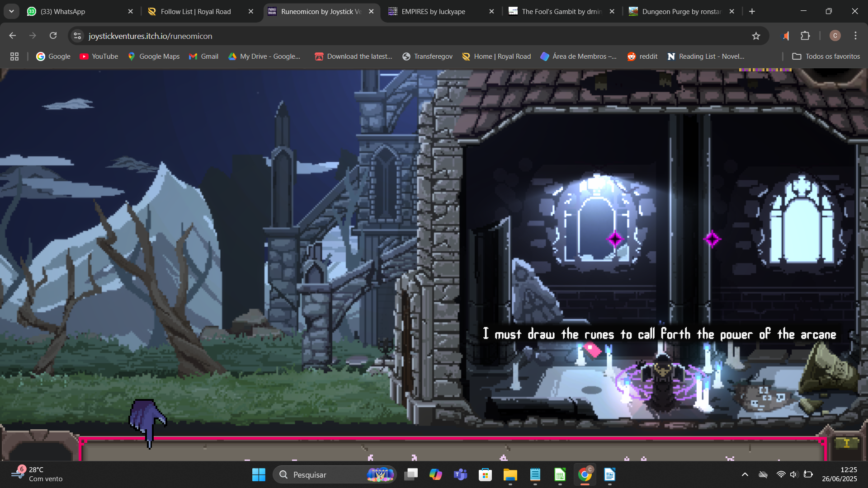Open Google Maps bookmark
This screenshot has height=488, width=868.
click(154, 56)
